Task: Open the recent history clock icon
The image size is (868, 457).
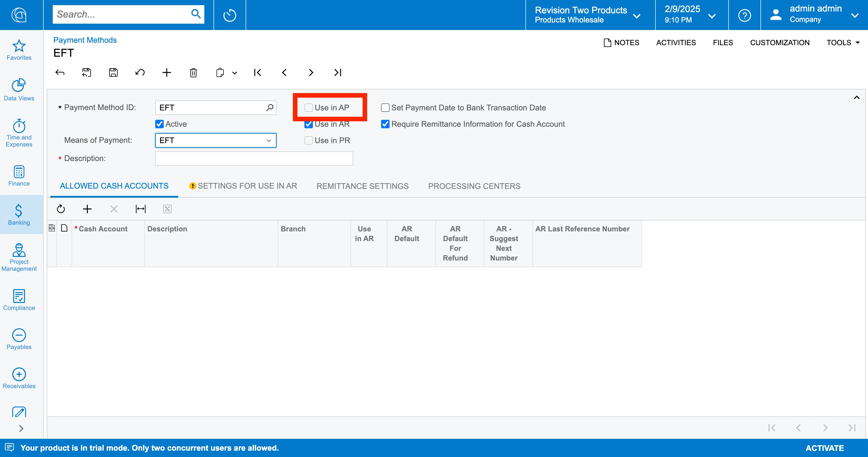Action: pos(230,15)
